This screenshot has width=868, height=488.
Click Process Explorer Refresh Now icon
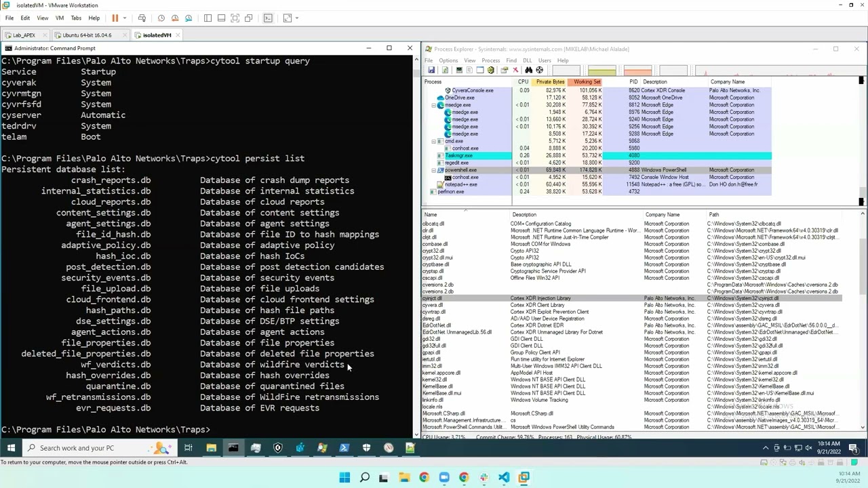click(x=445, y=70)
